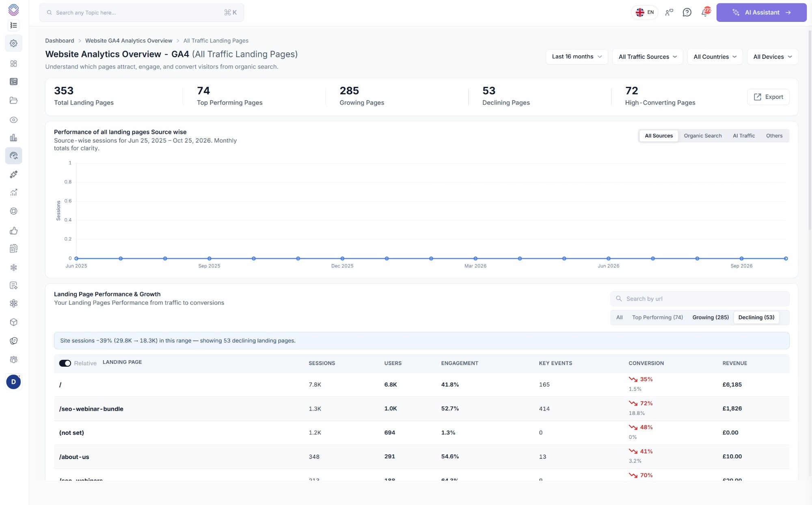Focus the Search by url field
Screen dimensions: 812x505
pos(700,299)
